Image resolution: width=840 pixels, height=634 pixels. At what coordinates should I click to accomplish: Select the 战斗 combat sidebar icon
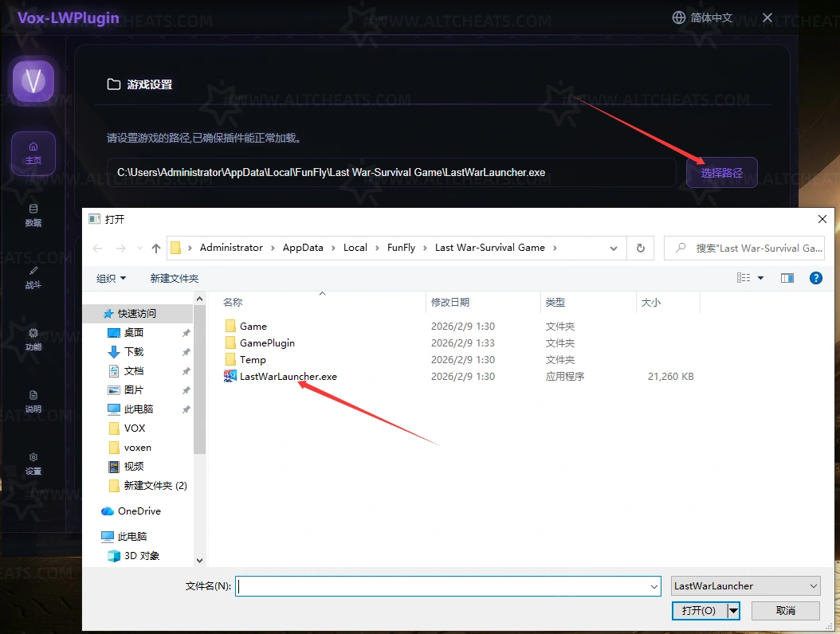(33, 277)
